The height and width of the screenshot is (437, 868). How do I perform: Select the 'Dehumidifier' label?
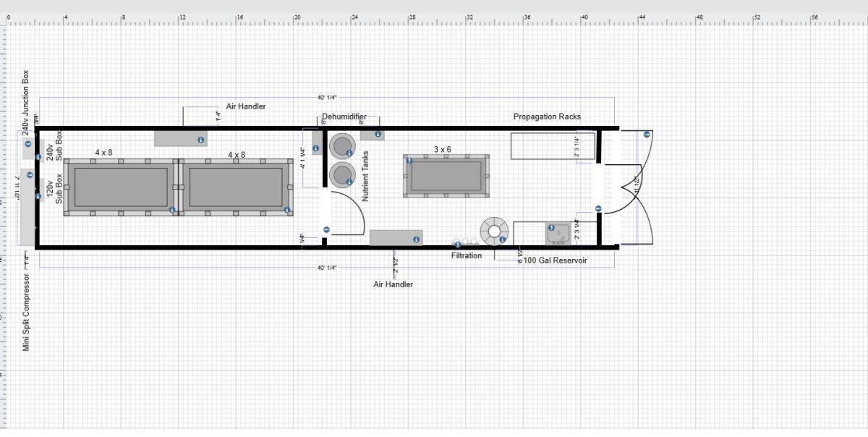tap(344, 116)
